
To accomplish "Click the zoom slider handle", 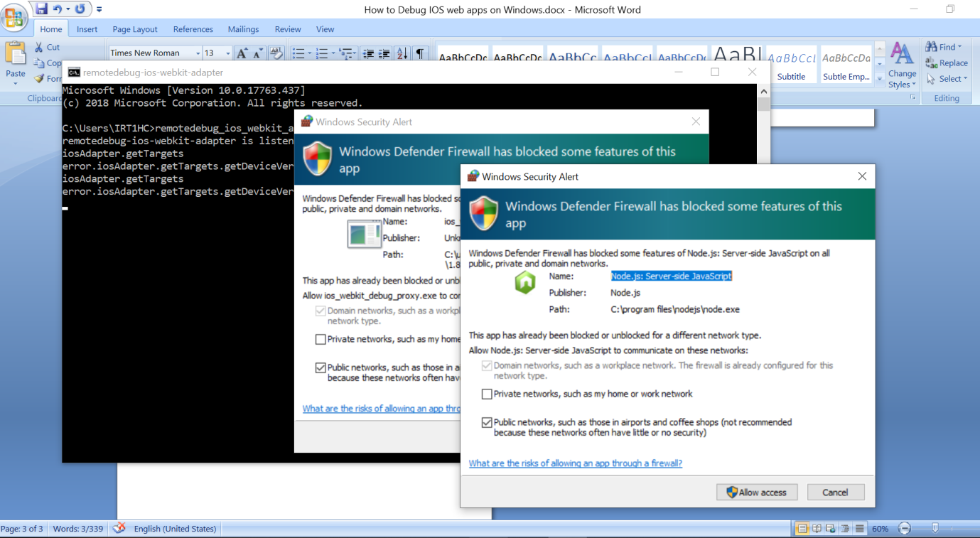I will (x=935, y=529).
